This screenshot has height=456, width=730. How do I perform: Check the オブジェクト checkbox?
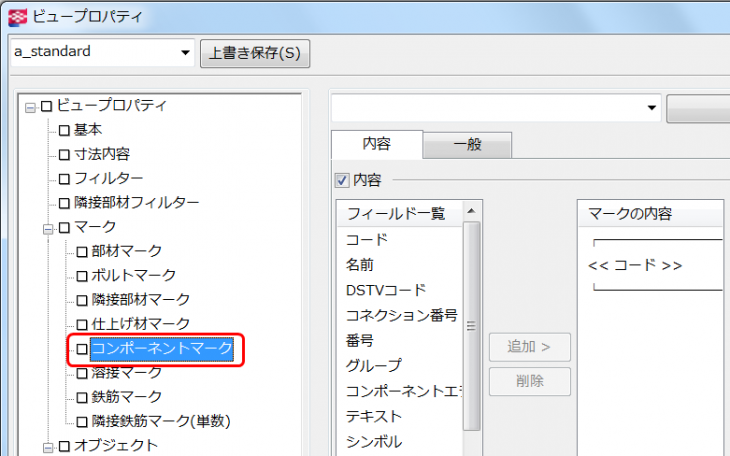(x=64, y=447)
